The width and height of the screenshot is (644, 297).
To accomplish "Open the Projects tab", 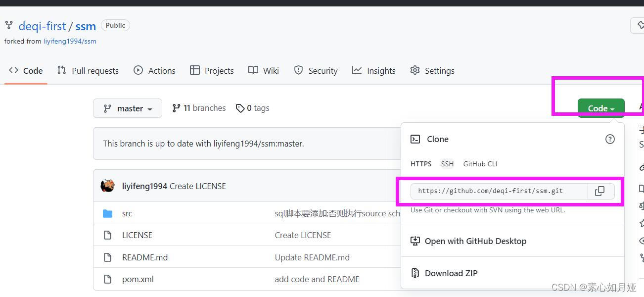I will [x=212, y=71].
